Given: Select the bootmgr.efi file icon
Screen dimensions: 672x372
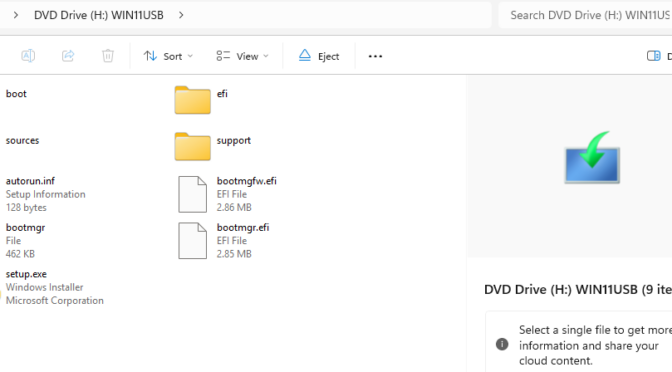Looking at the screenshot, I should tap(192, 240).
